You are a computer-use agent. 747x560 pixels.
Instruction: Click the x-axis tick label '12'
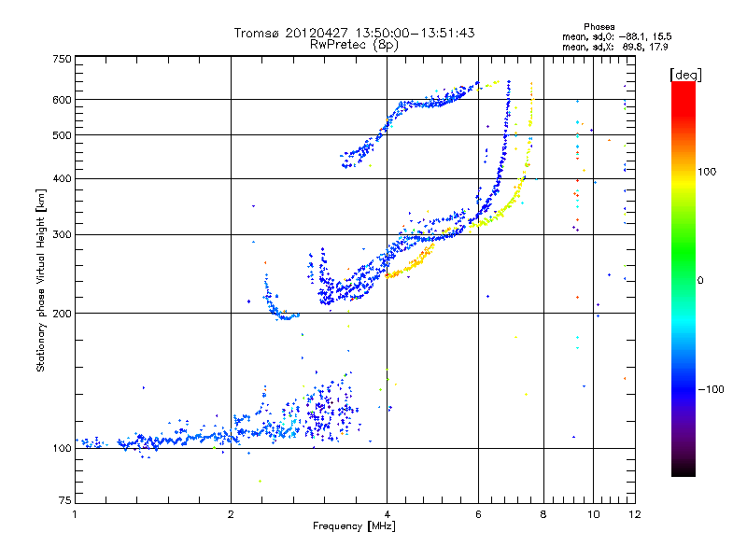(635, 514)
